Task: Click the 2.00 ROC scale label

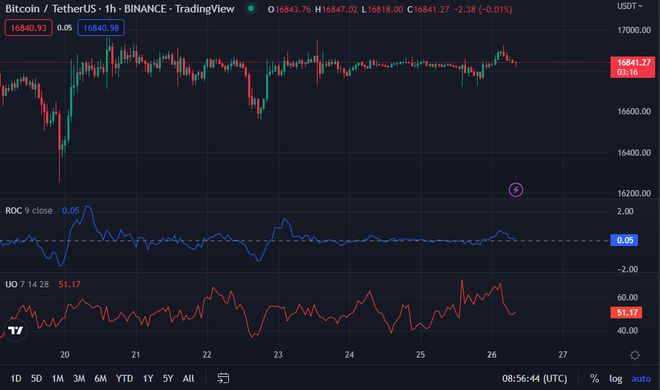Action: 625,211
